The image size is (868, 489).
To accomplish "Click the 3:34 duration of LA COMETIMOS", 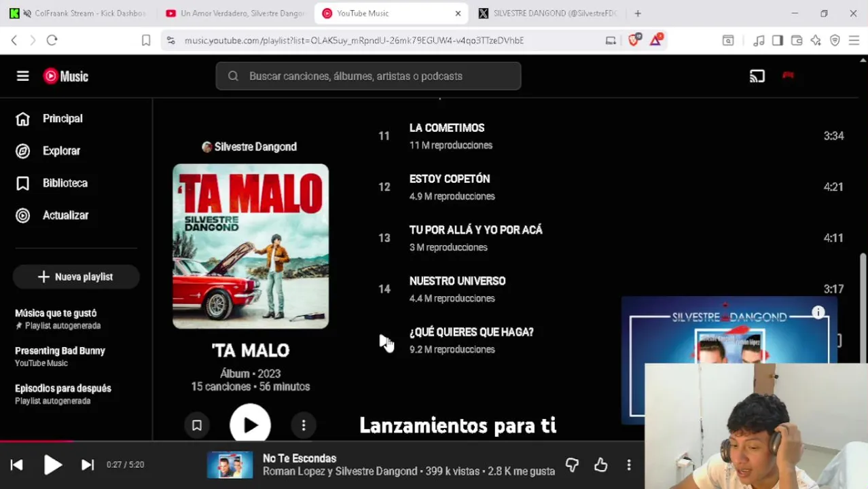I will pyautogui.click(x=833, y=136).
